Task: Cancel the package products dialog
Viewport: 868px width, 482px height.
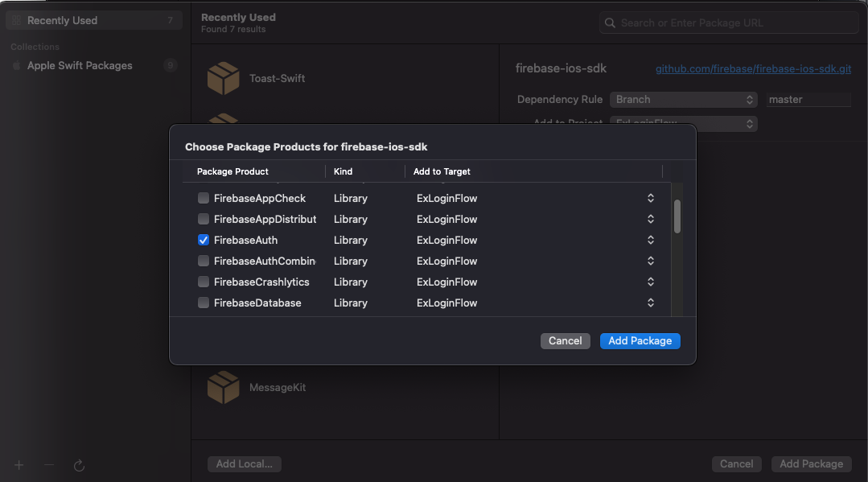Action: pyautogui.click(x=566, y=340)
